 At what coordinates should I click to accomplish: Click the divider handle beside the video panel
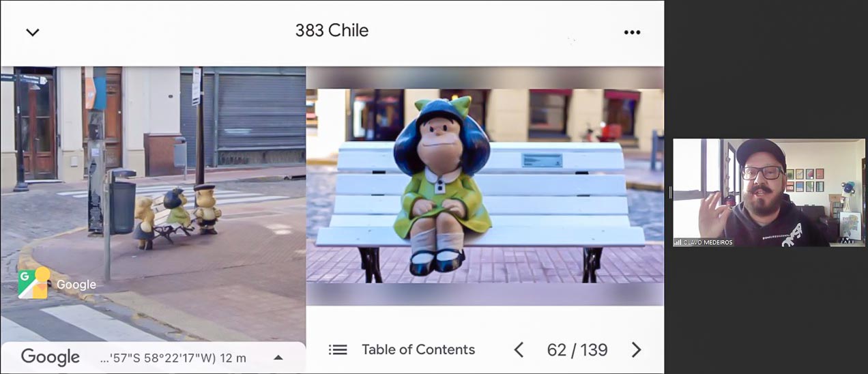click(x=670, y=192)
